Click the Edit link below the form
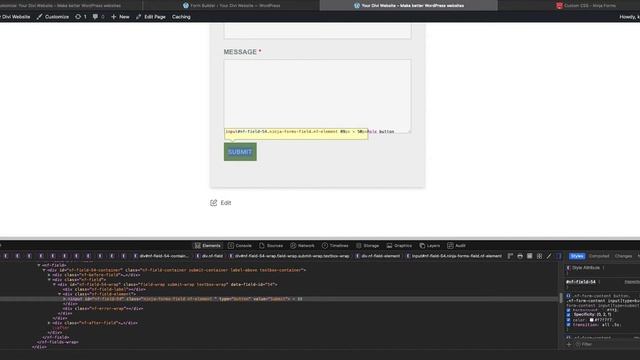The height and width of the screenshot is (360, 640). pyautogui.click(x=226, y=203)
